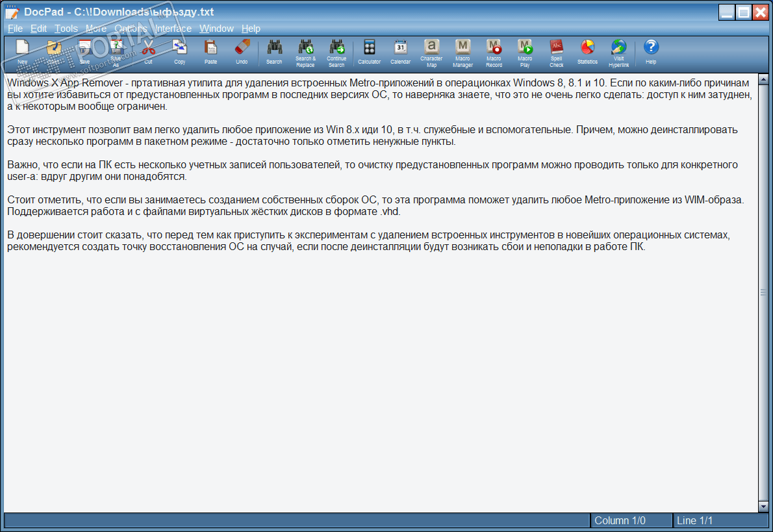The width and height of the screenshot is (773, 532).
Task: Click the word '.vhd.' in text
Action: click(390, 212)
